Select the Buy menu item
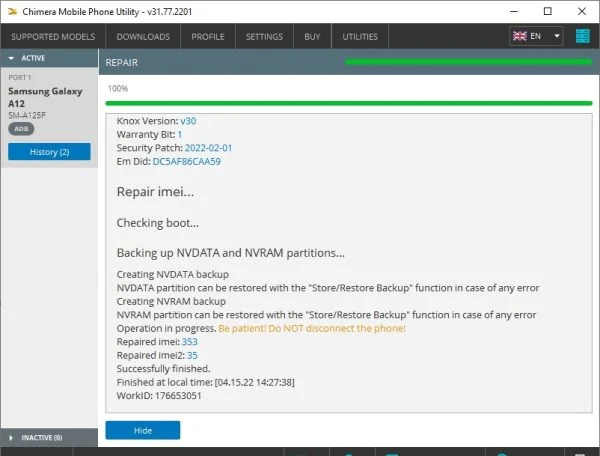The height and width of the screenshot is (456, 600). pos(312,37)
